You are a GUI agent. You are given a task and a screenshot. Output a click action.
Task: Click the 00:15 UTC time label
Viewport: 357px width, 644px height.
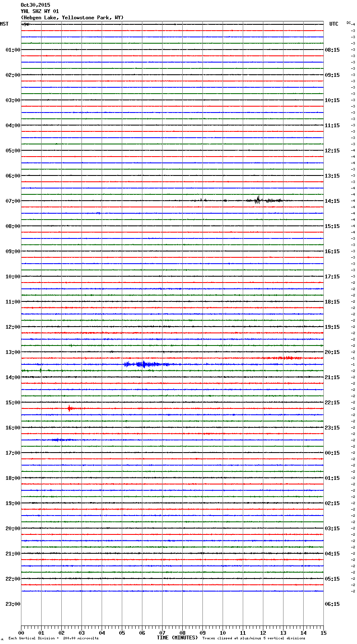pyautogui.click(x=332, y=453)
